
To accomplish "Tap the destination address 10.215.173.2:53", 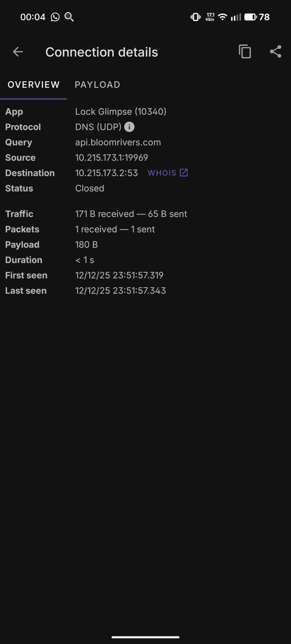I will click(x=106, y=173).
